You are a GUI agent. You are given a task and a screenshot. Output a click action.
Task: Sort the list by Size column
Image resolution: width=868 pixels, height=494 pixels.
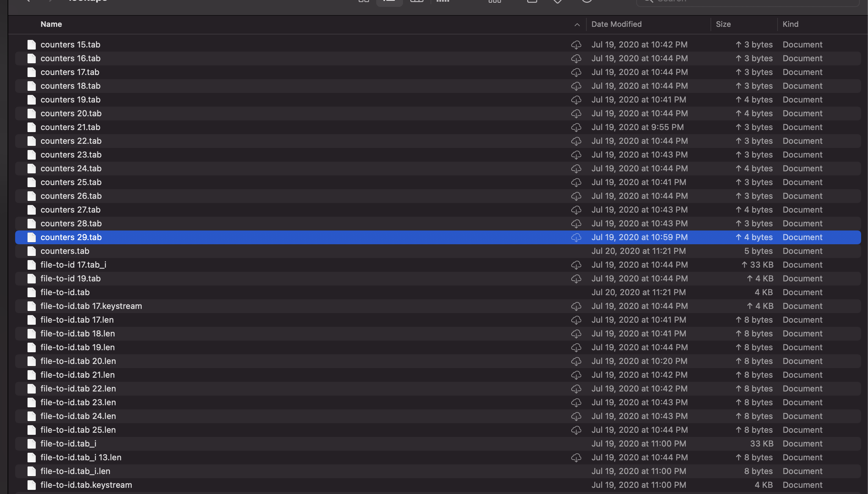pos(723,24)
